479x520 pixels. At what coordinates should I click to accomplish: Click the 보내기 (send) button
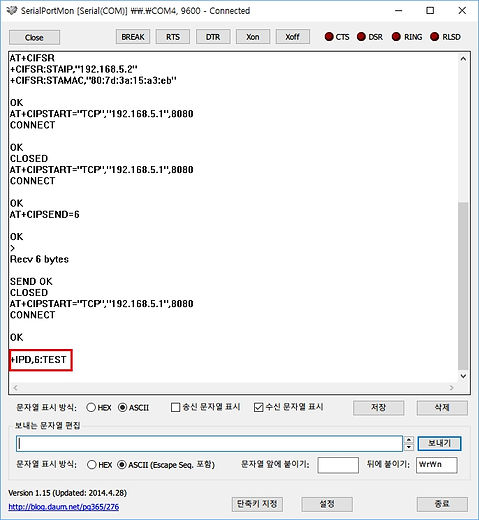click(x=439, y=444)
